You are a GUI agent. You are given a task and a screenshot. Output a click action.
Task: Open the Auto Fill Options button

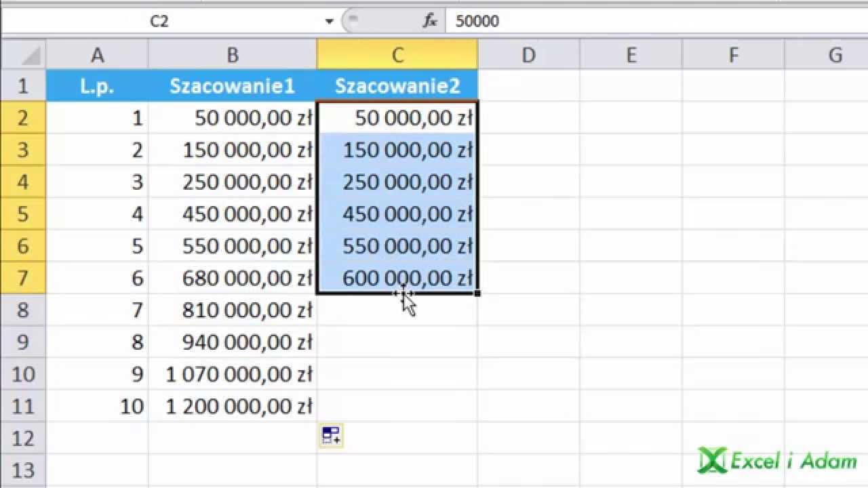click(x=332, y=436)
